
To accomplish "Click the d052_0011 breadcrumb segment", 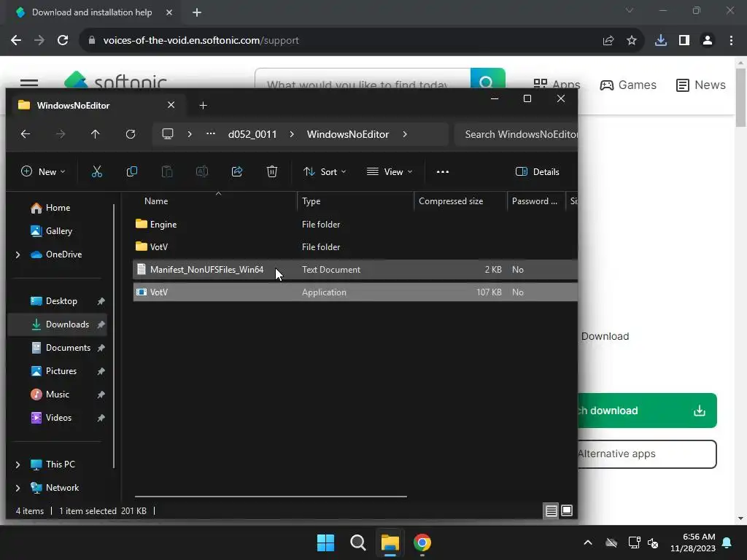I will coord(252,134).
